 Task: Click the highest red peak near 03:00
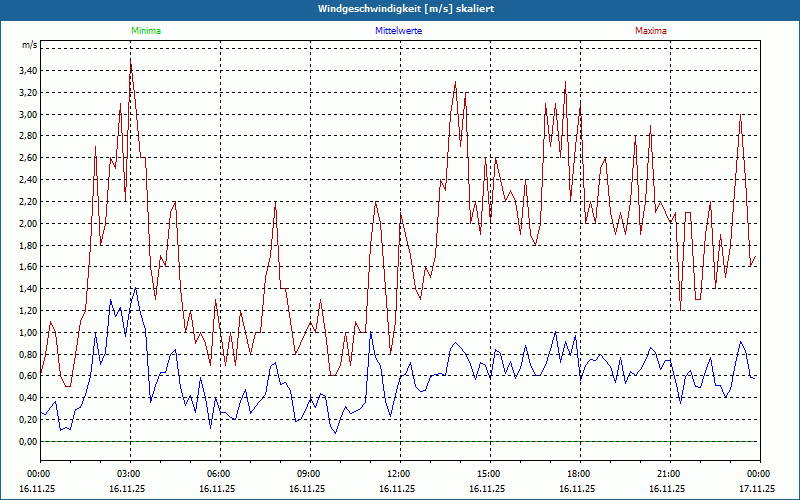131,60
